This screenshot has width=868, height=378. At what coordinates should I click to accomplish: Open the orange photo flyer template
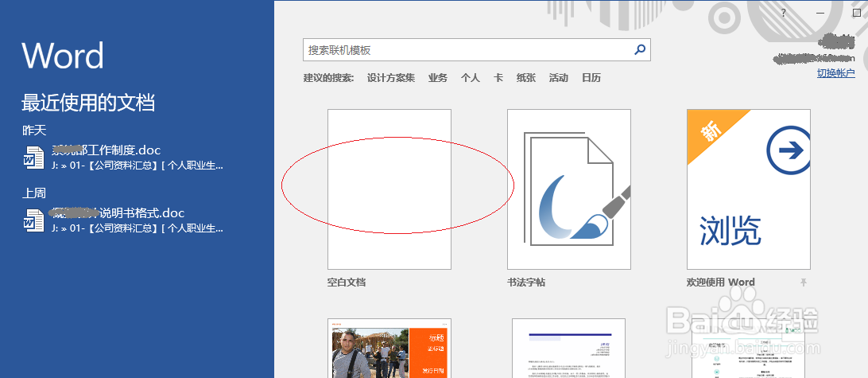[x=389, y=348]
